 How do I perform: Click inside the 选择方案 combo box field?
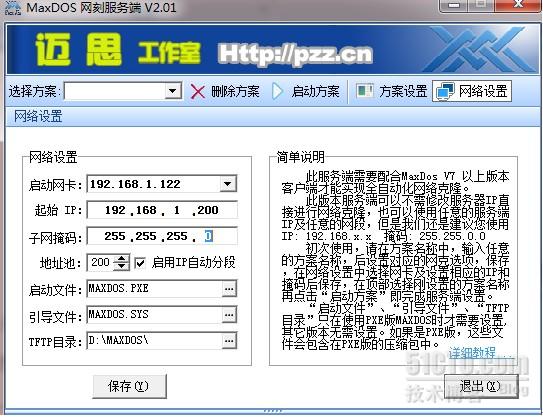(115, 91)
